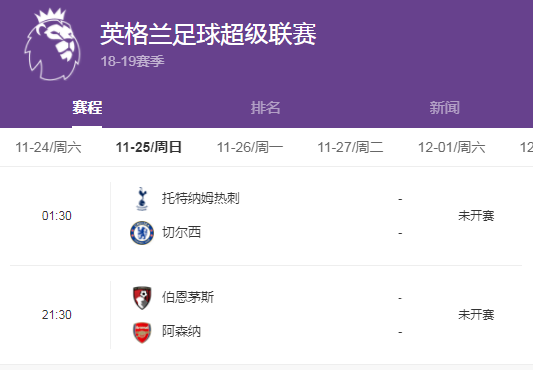The image size is (533, 370).
Task: Select the 12-01/周六 date
Action: click(x=451, y=147)
